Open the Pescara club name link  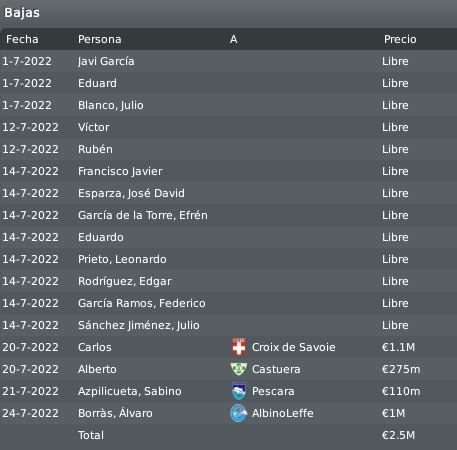[x=273, y=391]
